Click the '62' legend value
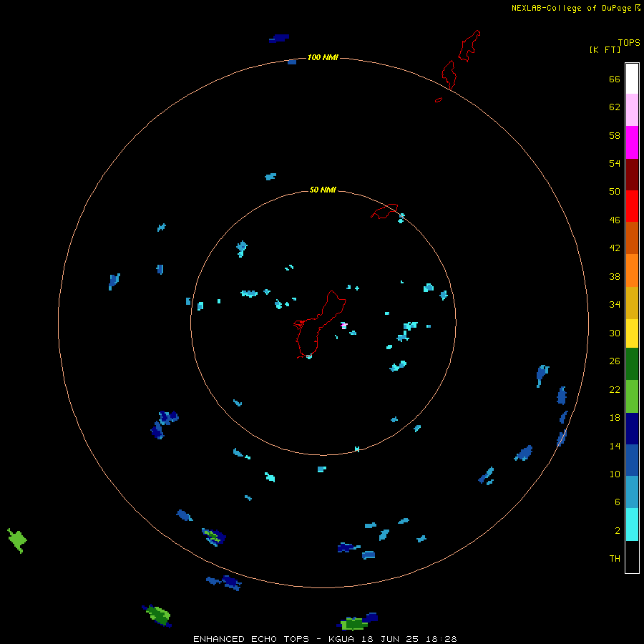The image size is (644, 644). click(615, 107)
